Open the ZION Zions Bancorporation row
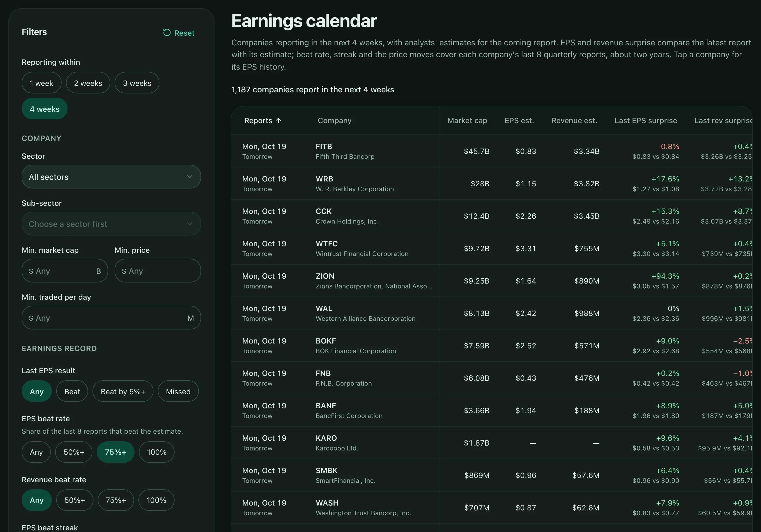 pos(492,281)
